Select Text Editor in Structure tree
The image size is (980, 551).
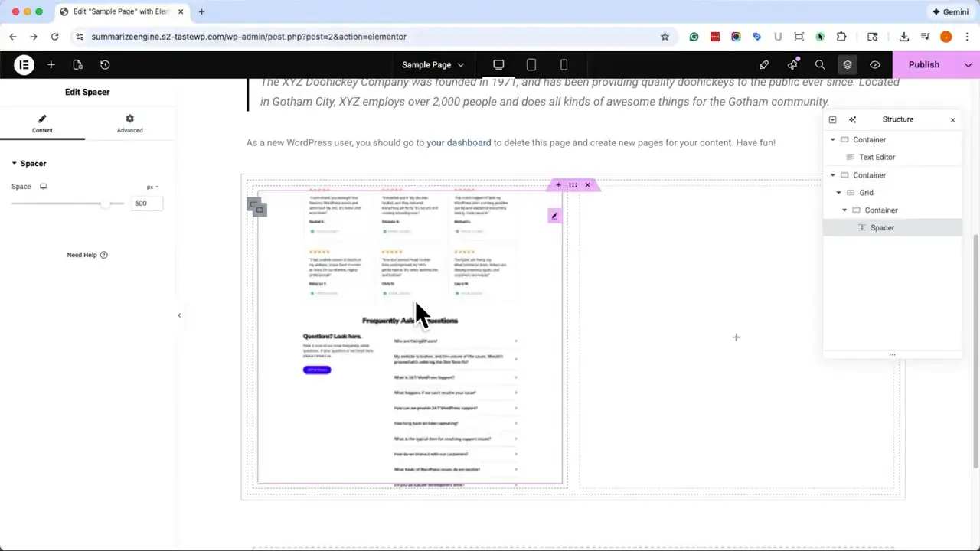(x=877, y=157)
